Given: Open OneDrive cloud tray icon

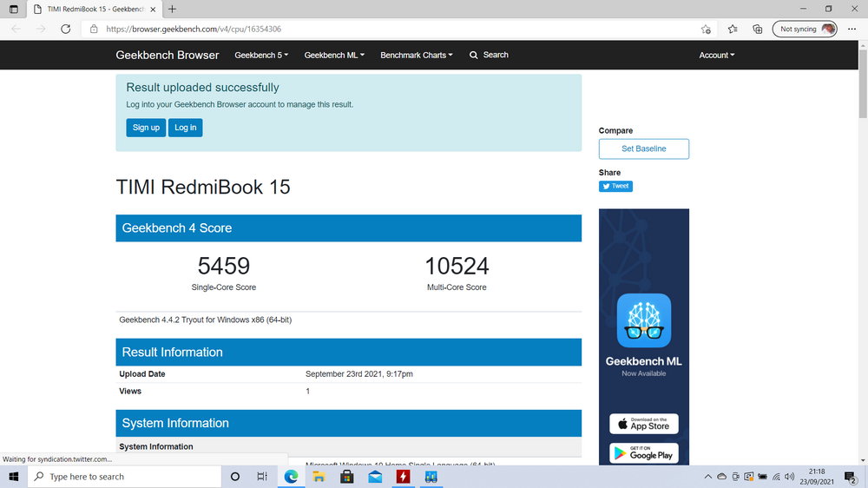Looking at the screenshot, I should click(x=722, y=477).
